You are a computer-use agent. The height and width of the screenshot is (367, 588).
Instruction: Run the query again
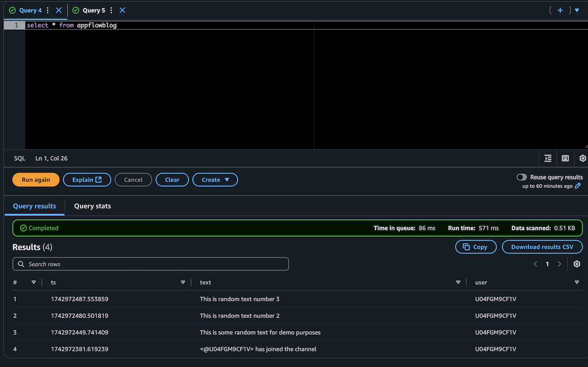(x=36, y=180)
